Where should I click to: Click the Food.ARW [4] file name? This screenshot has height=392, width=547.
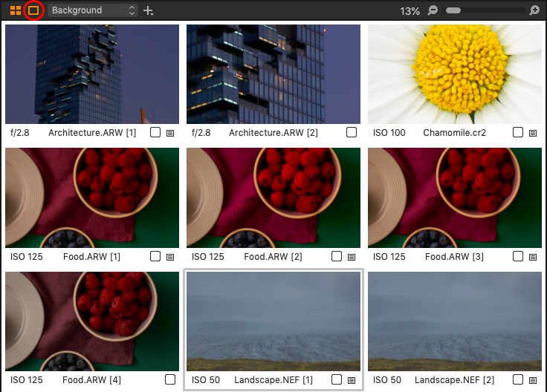[x=91, y=380]
